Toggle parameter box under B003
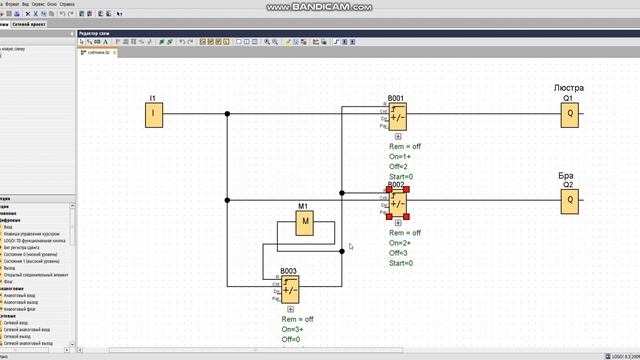 [x=291, y=309]
